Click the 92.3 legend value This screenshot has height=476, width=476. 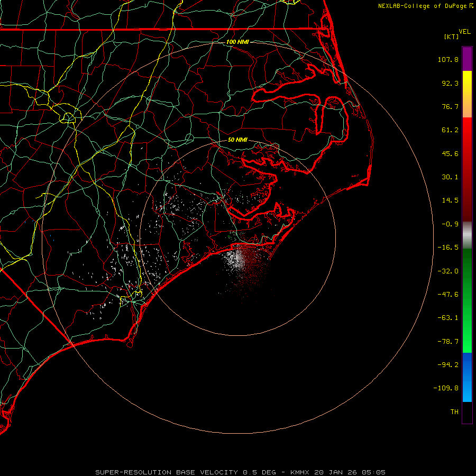[x=450, y=83]
